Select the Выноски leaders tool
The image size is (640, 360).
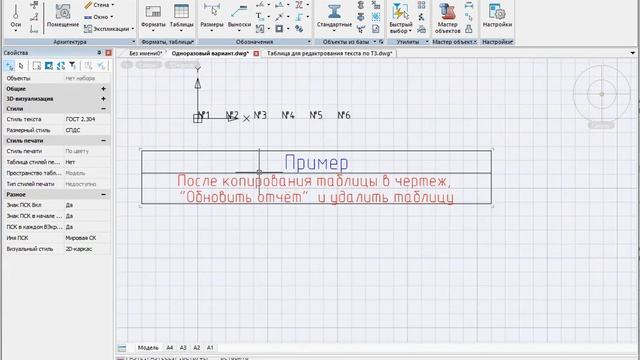coord(239,17)
